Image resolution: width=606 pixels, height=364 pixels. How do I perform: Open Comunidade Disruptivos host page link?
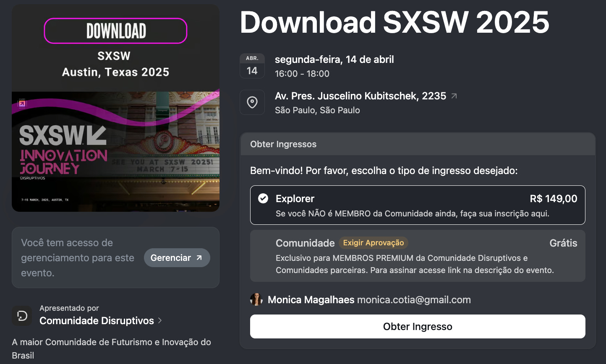point(97,321)
